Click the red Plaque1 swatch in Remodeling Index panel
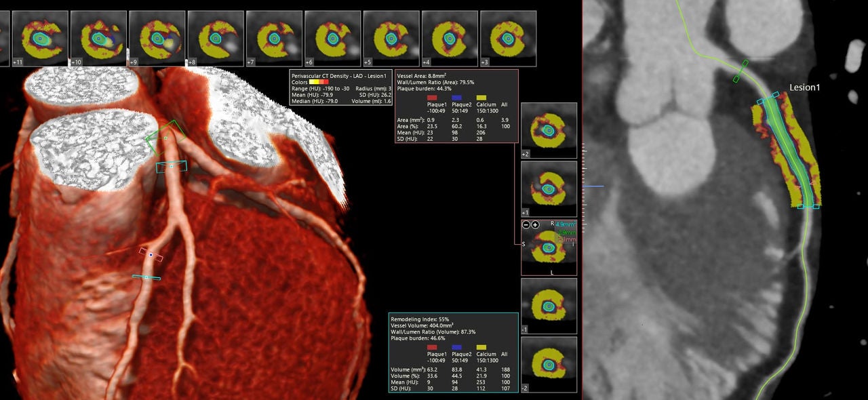This screenshot has width=868, height=400. (432, 346)
